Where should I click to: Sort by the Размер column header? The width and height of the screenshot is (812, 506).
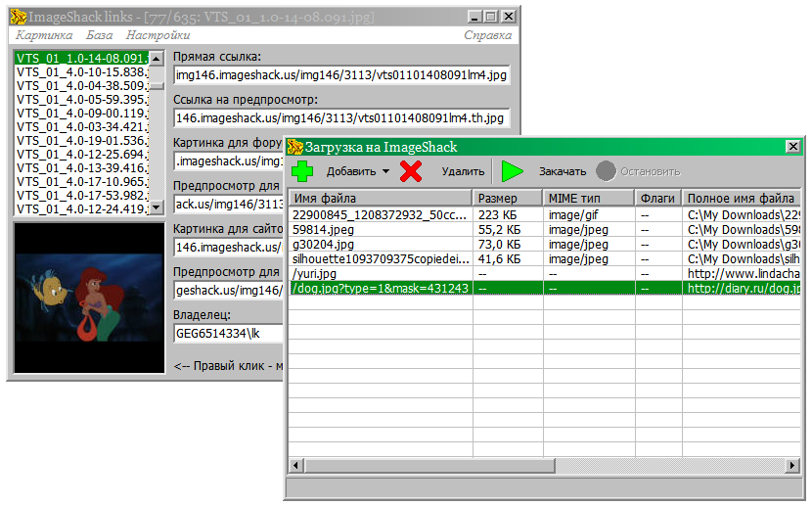508,198
